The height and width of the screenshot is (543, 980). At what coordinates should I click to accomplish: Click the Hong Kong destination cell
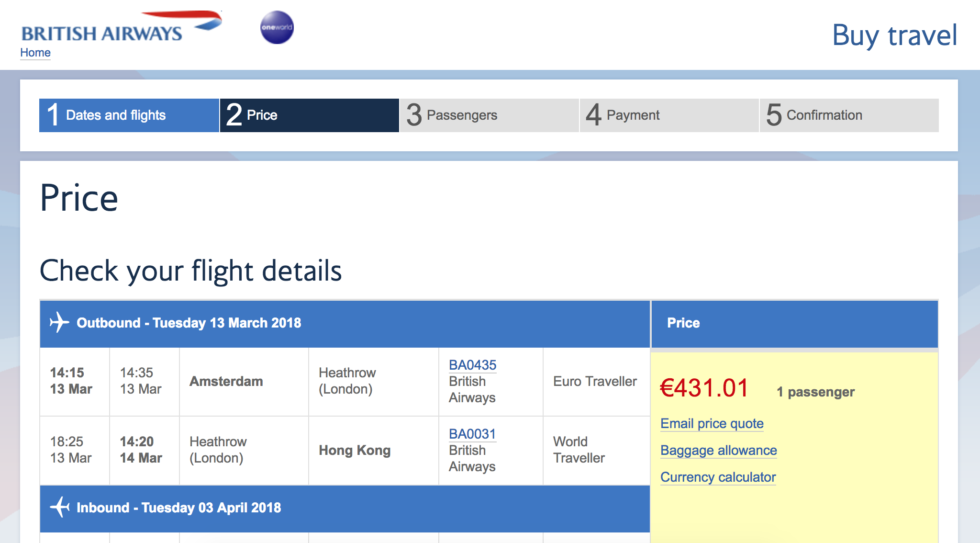point(355,450)
